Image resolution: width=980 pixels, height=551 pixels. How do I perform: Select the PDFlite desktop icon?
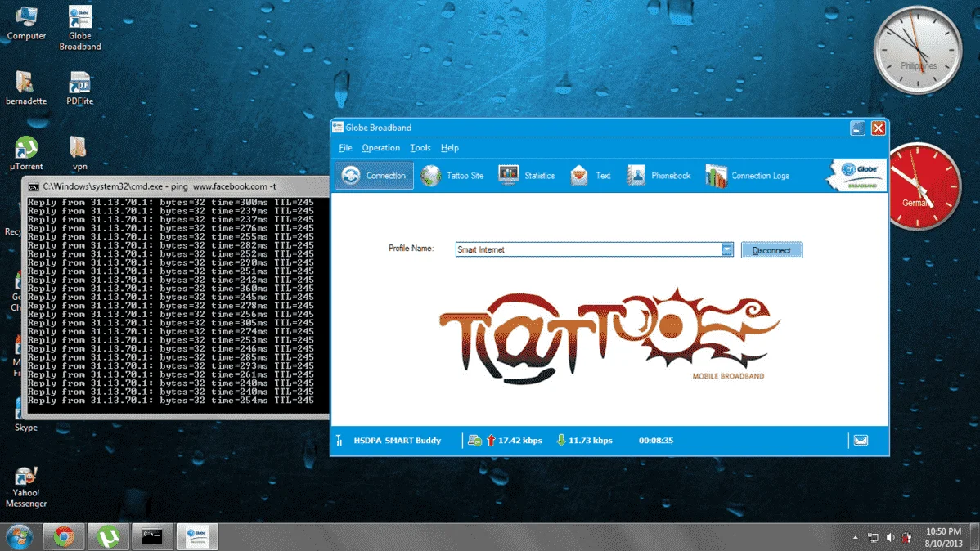[80, 87]
